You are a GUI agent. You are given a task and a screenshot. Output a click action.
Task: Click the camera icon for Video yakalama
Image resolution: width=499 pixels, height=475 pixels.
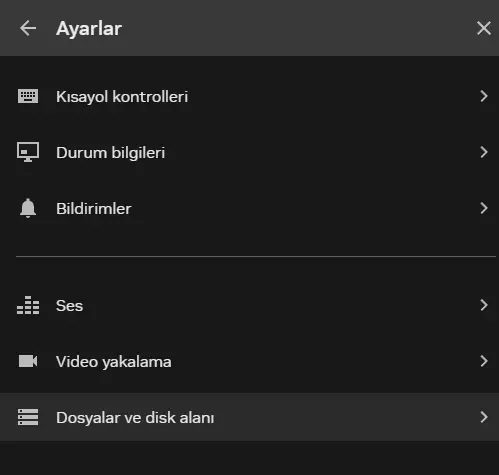click(28, 361)
